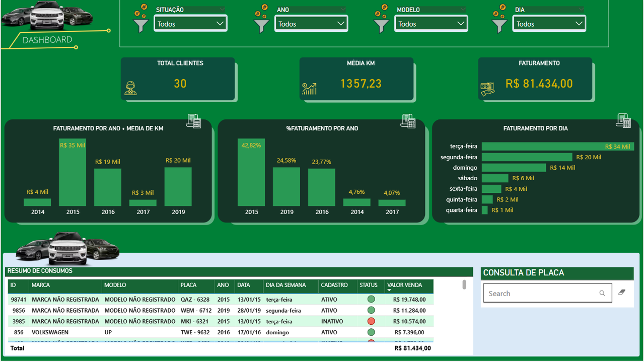The width and height of the screenshot is (644, 364).
Task: Clear plate search with the eraser icon
Action: [622, 292]
